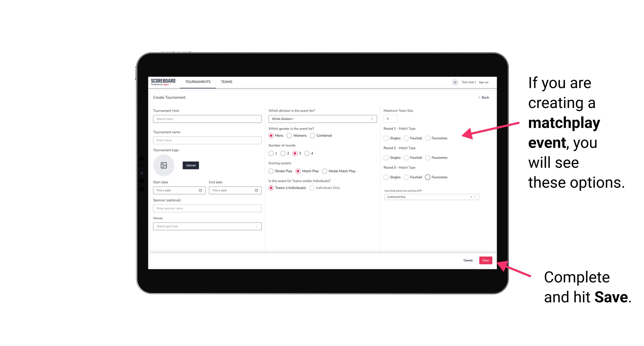Click the Upload tournament logo button
This screenshot has height=346, width=644.
pyautogui.click(x=191, y=165)
